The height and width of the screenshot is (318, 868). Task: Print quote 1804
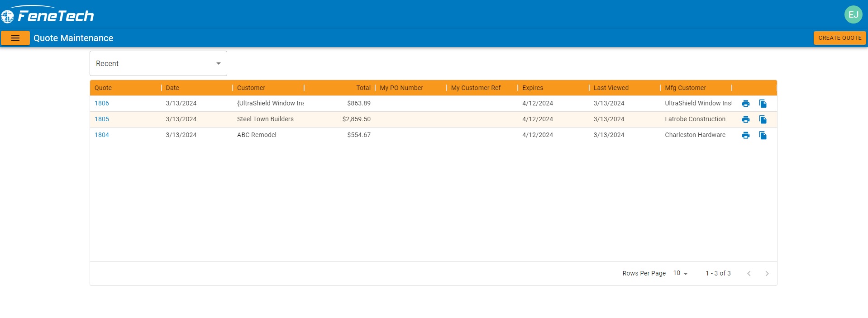point(745,135)
